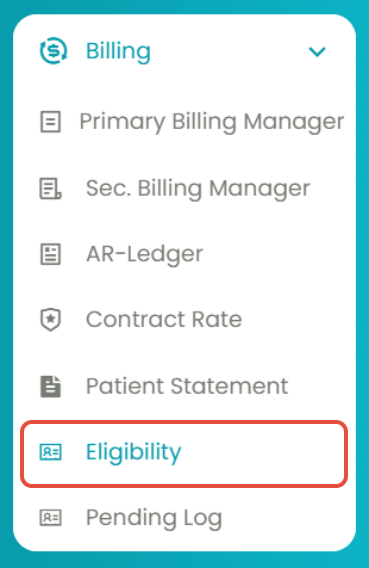
Task: Navigate to Contract Rate
Action: pyautogui.click(x=164, y=320)
